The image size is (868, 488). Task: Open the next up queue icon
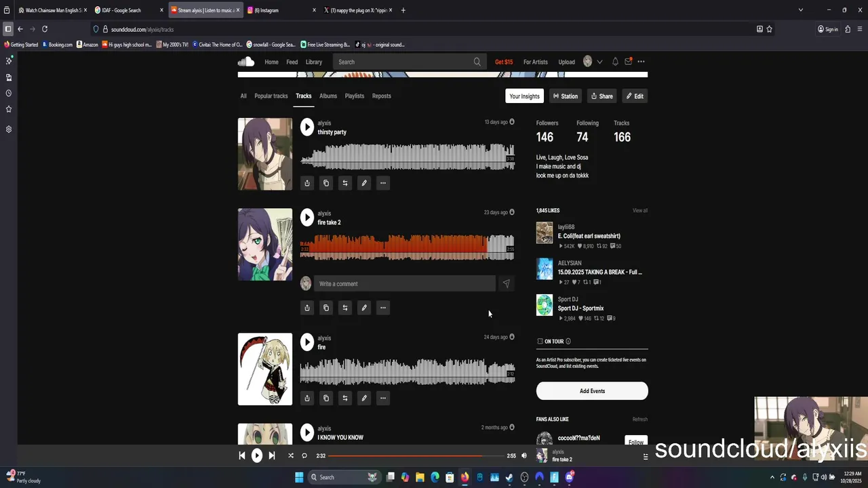646,457
